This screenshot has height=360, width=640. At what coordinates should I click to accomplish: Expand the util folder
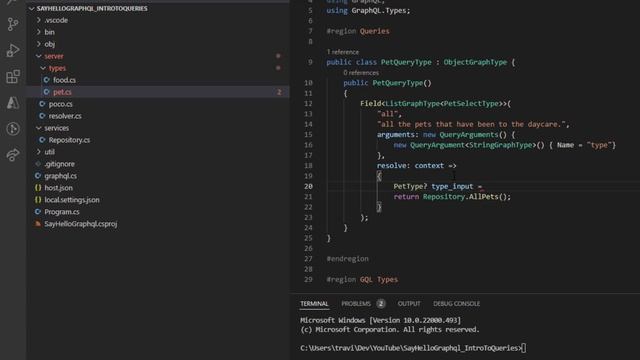pyautogui.click(x=49, y=152)
